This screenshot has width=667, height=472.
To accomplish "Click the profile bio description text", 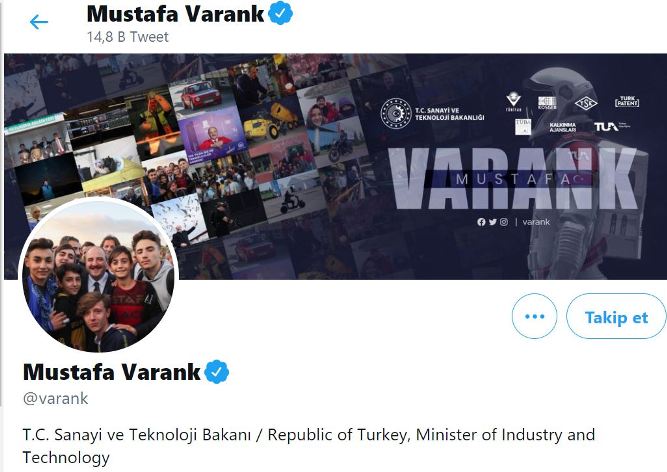I will pos(309,446).
